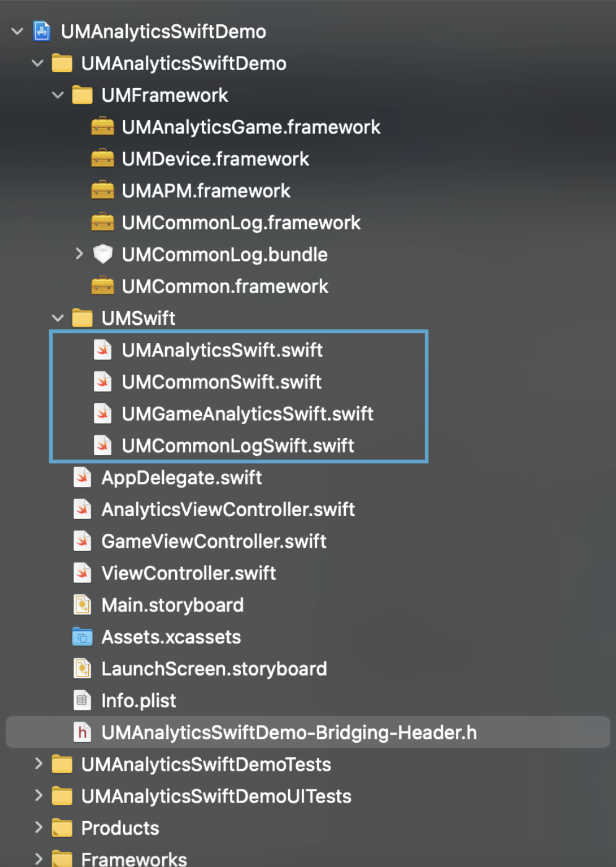Select UMCommonLogSwift.swift file

click(238, 445)
